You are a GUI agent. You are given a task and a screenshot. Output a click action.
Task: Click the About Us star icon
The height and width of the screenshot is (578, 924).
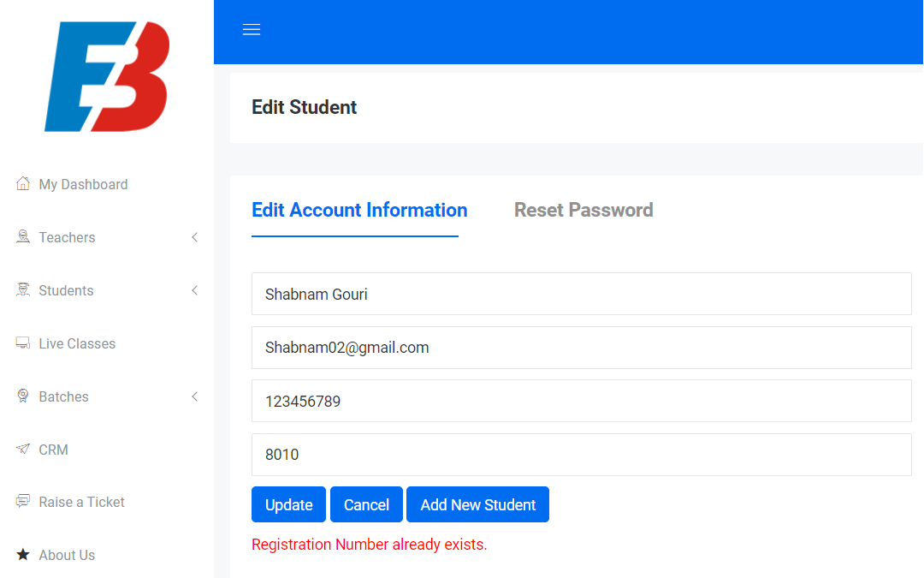click(x=23, y=555)
